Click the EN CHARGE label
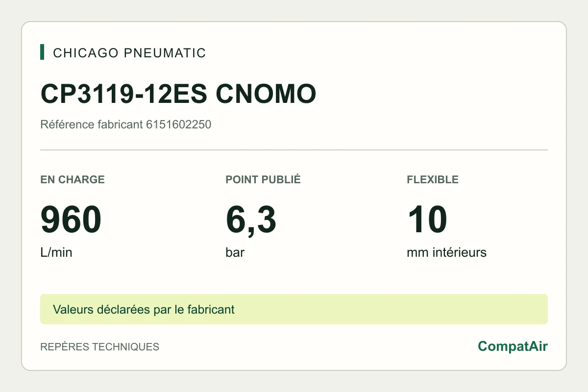Image resolution: width=588 pixels, height=392 pixels. tap(73, 179)
